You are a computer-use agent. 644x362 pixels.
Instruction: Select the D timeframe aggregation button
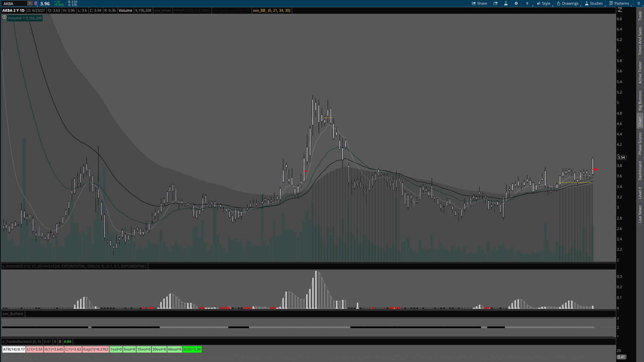pos(527,3)
